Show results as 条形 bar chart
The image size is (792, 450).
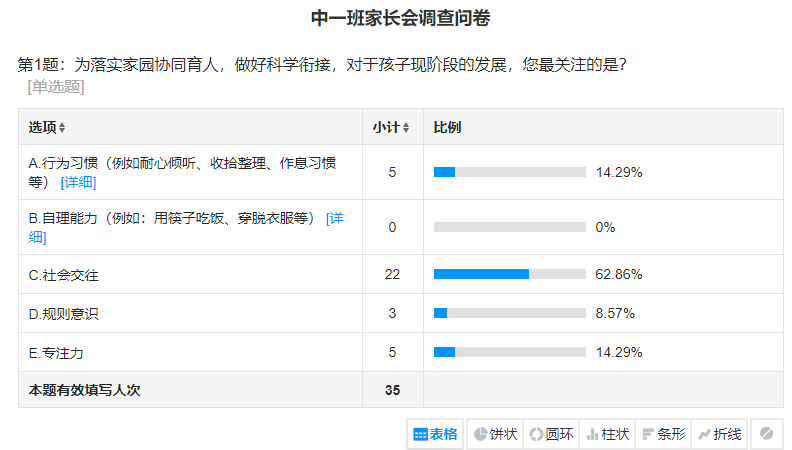tap(664, 434)
